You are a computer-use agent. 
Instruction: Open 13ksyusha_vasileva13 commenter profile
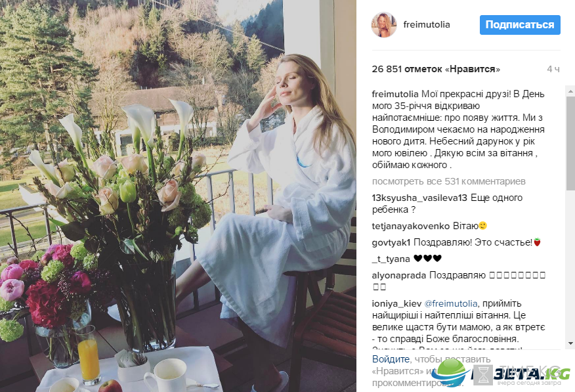[419, 198]
